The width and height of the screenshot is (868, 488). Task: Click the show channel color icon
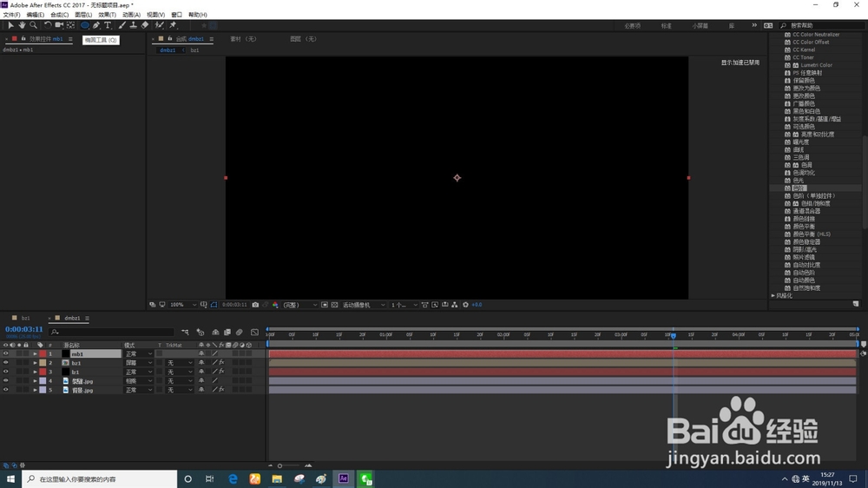coord(275,305)
